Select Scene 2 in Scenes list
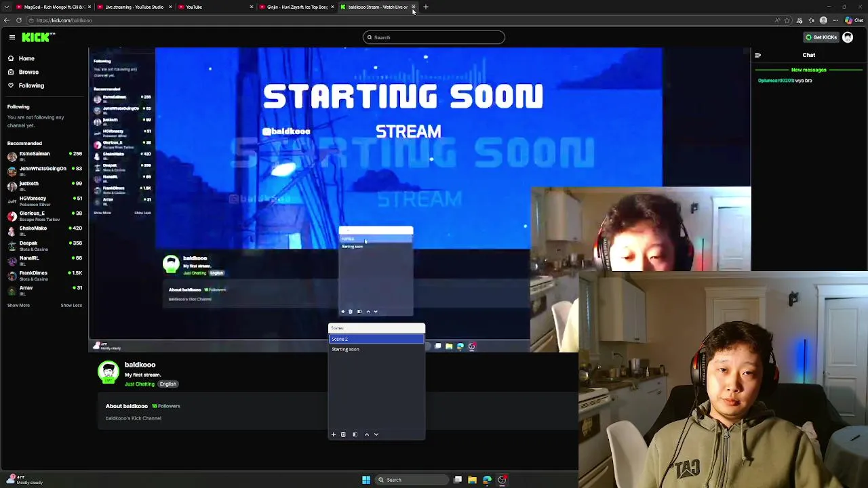 click(x=376, y=339)
